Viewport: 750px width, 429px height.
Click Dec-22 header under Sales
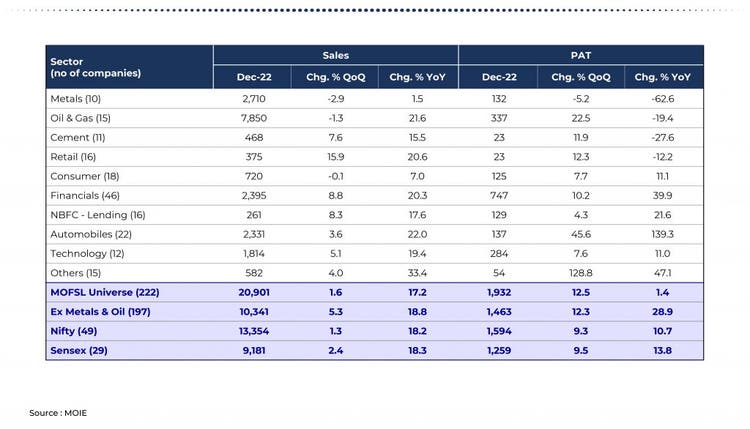[252, 78]
